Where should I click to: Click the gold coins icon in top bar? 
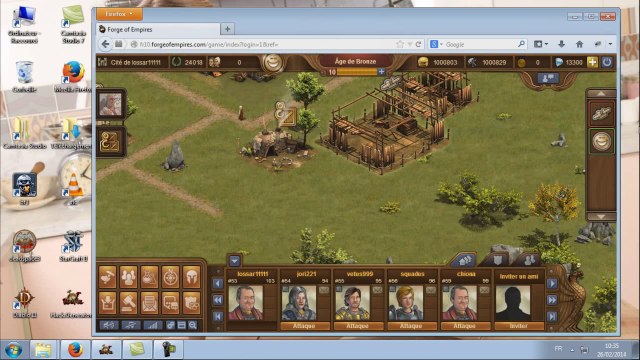[x=423, y=62]
